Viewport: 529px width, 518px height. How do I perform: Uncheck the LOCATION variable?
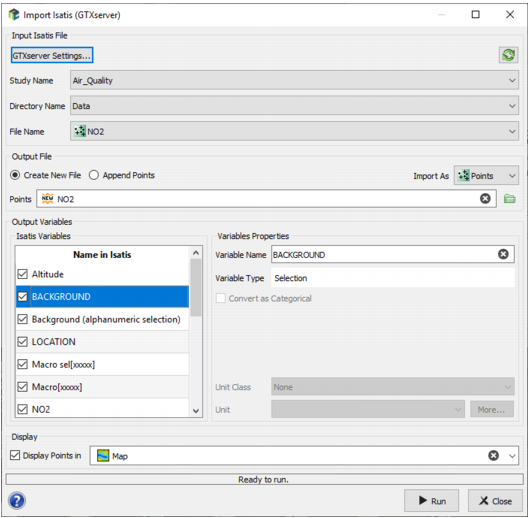(23, 342)
